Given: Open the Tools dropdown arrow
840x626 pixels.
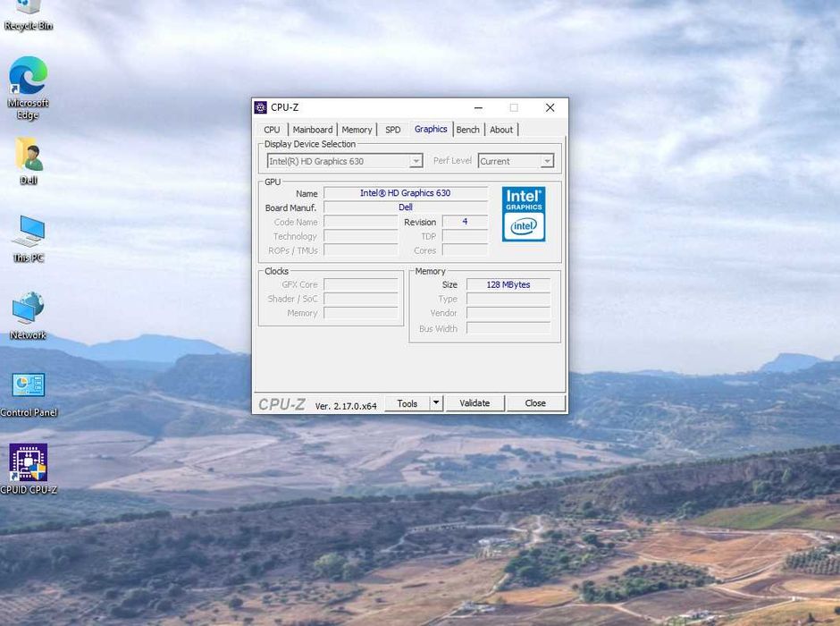Looking at the screenshot, I should [x=437, y=403].
